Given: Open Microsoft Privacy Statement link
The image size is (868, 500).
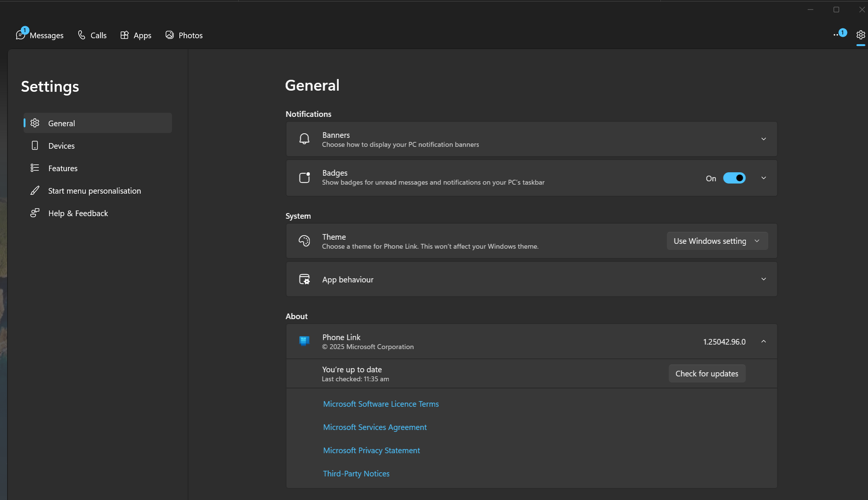Looking at the screenshot, I should coord(371,450).
